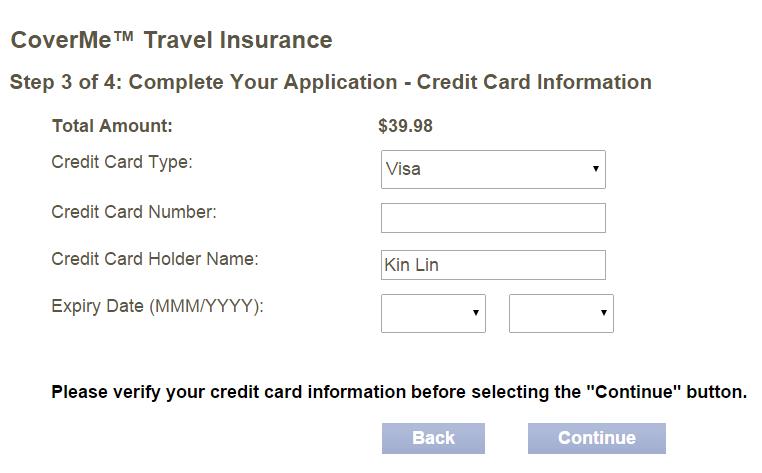Expand the expiry month dropdown

[433, 313]
